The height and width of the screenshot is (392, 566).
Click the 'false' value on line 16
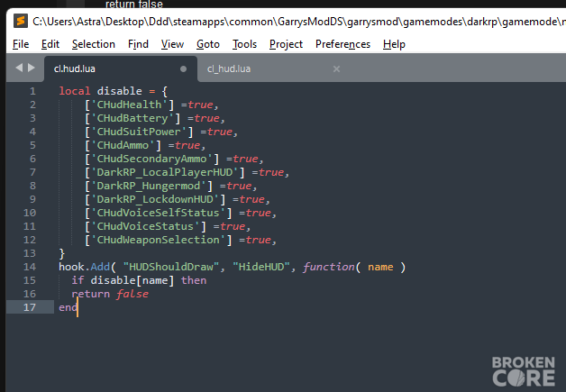(132, 294)
